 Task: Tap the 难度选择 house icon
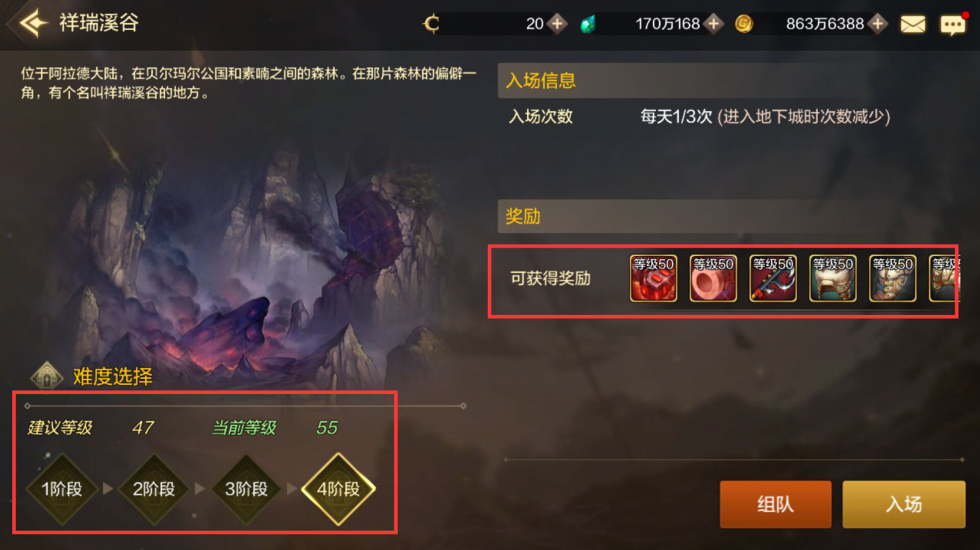point(46,376)
